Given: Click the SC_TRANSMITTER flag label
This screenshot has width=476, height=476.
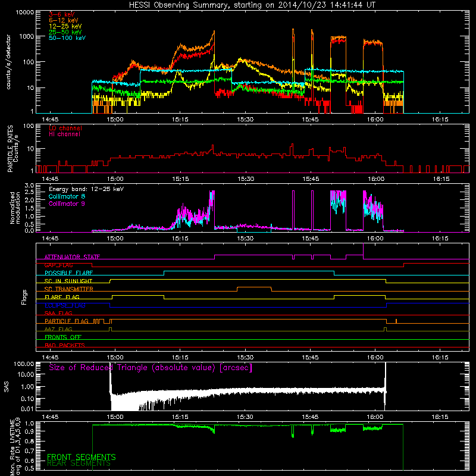Looking at the screenshot, I should pos(69,289).
